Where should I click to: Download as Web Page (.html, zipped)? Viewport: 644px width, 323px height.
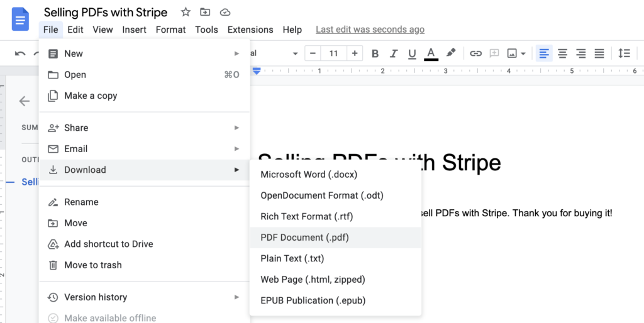click(335, 280)
